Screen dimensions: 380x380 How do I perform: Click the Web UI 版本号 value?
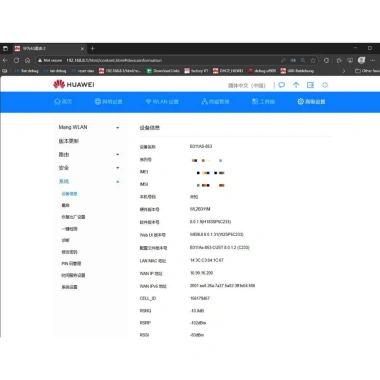coord(216,234)
